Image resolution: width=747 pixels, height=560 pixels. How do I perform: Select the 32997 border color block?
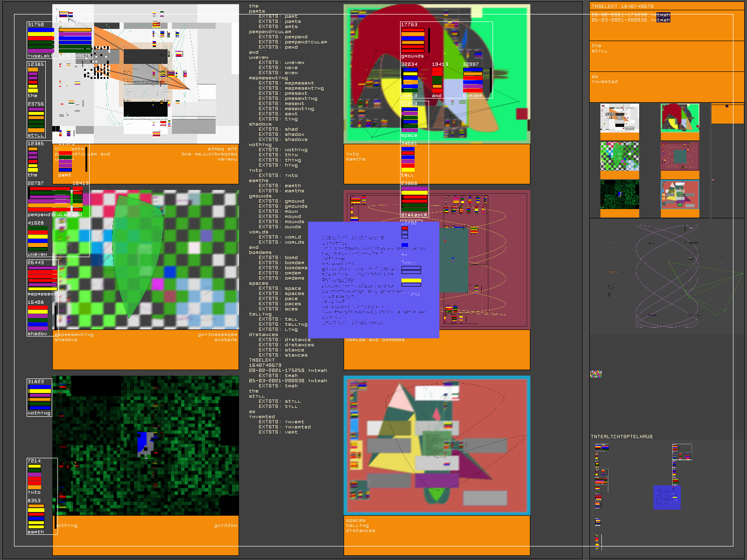point(472,80)
